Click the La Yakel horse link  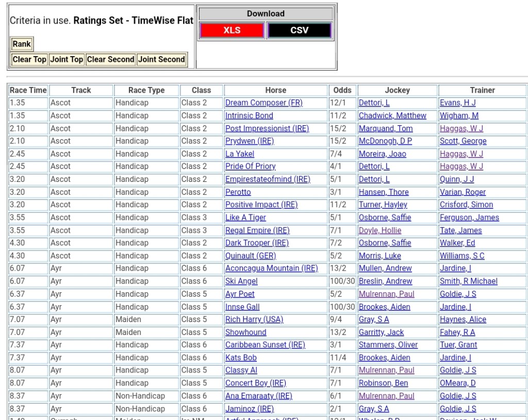point(239,154)
